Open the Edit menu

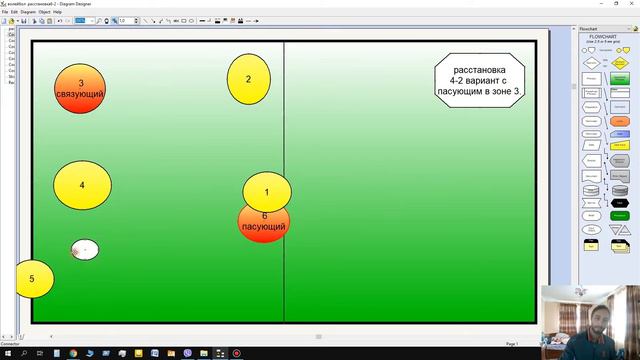coord(14,12)
